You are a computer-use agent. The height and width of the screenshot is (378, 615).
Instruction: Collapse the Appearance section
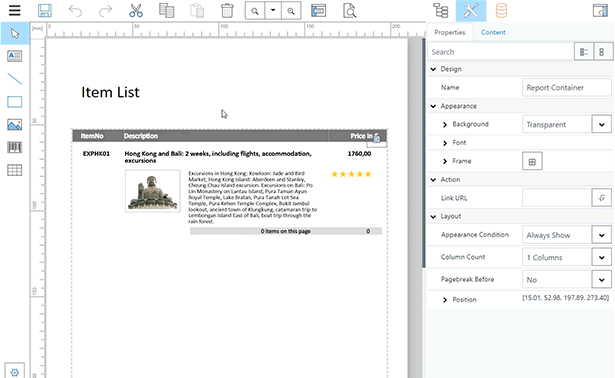[x=433, y=106]
